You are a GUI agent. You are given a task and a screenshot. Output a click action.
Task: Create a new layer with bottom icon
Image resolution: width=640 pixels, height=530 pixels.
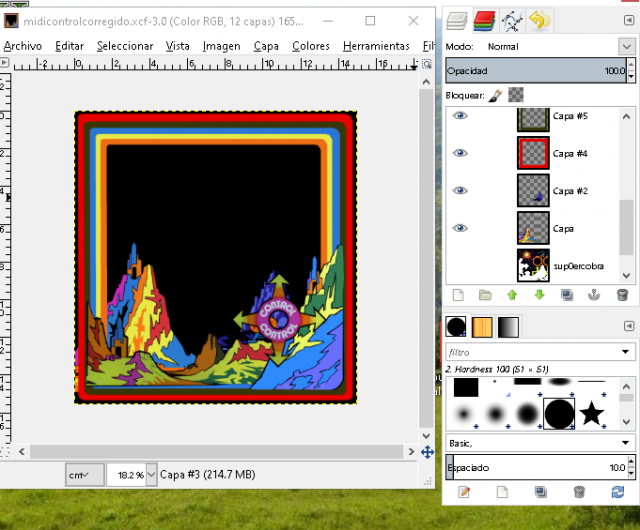point(458,295)
